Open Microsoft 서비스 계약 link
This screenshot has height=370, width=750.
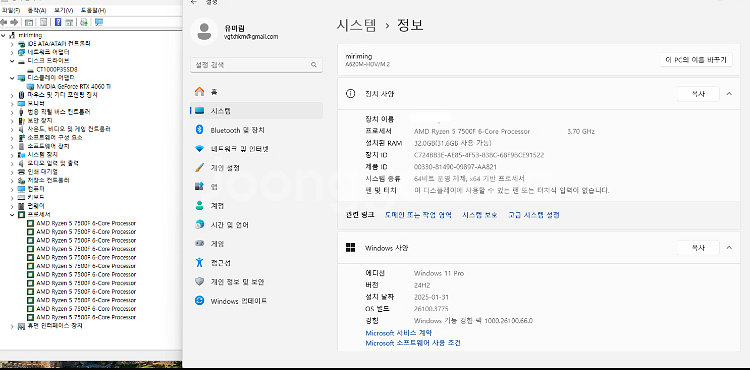point(399,333)
